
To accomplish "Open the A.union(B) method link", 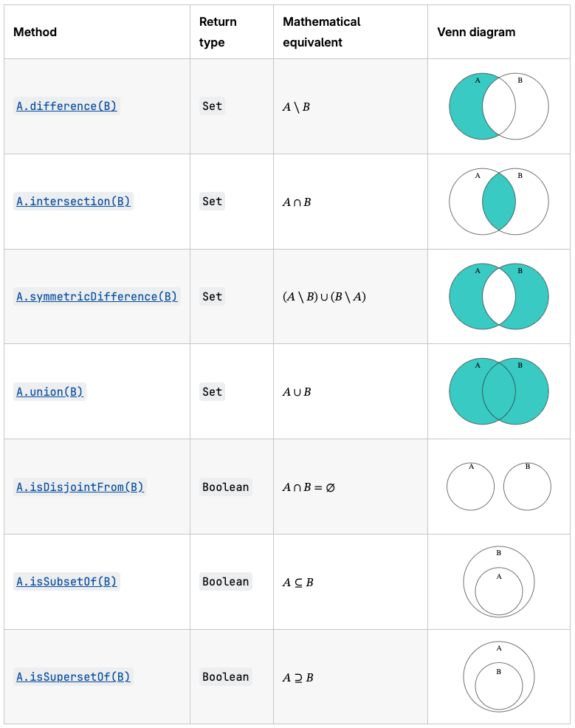I will pyautogui.click(x=49, y=392).
